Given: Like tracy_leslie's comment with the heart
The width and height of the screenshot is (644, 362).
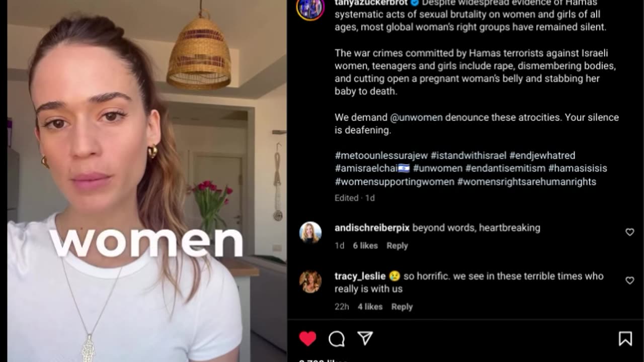Looking at the screenshot, I should coord(629,280).
